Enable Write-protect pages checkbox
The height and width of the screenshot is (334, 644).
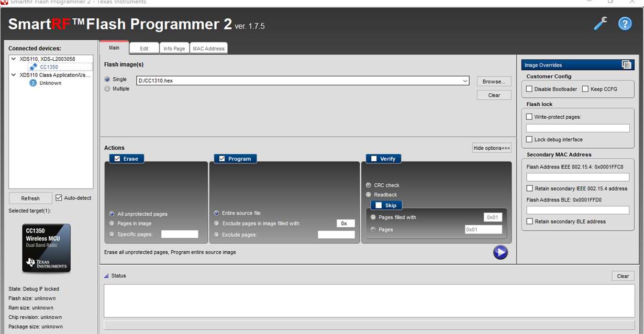point(529,117)
